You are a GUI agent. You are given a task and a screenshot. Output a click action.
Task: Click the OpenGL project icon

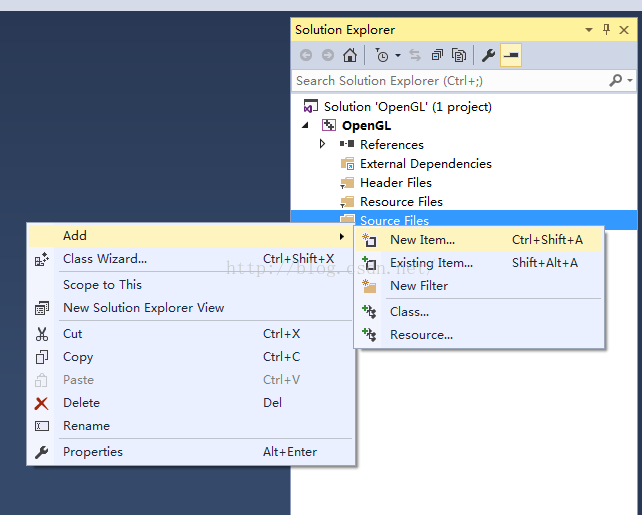coord(328,125)
